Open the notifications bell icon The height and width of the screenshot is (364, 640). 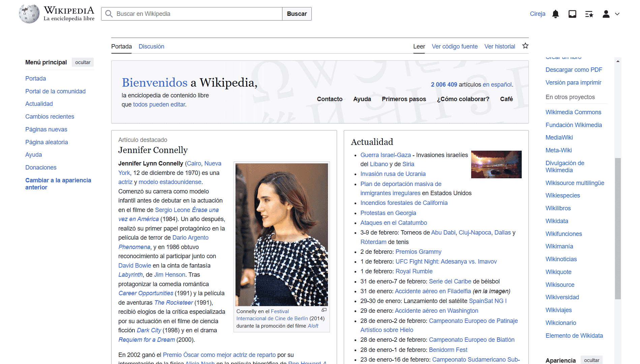coord(555,14)
